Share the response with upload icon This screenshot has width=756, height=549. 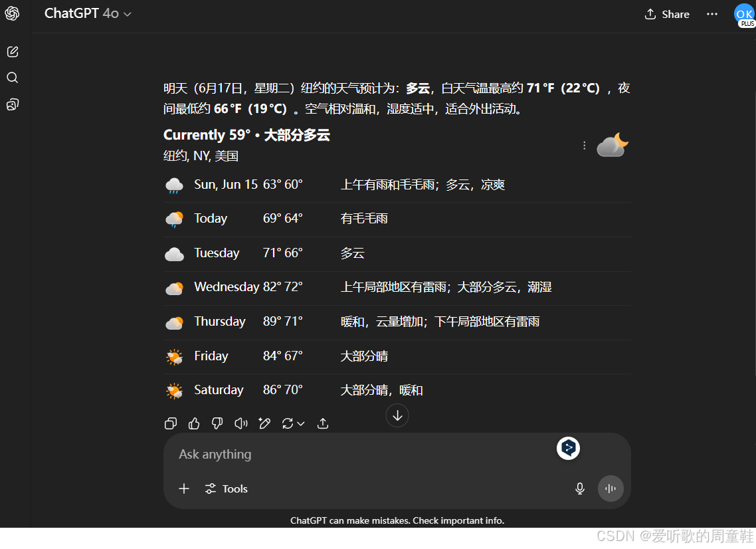point(323,423)
